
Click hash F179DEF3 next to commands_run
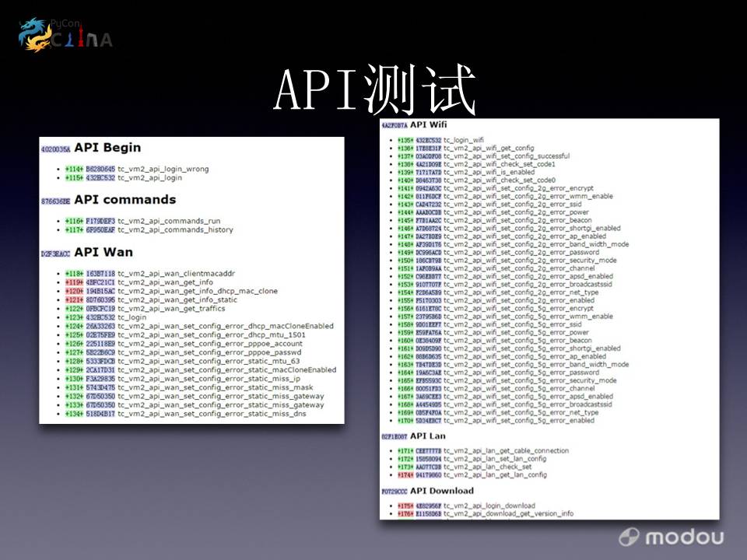tap(100, 221)
